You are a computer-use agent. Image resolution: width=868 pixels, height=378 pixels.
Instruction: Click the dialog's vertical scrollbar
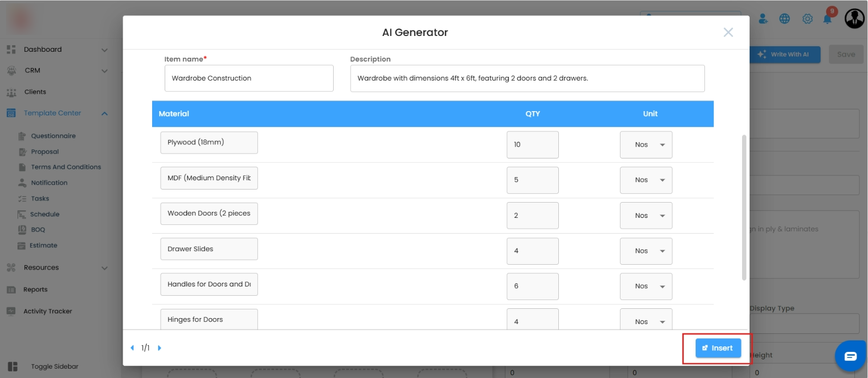[x=744, y=207]
